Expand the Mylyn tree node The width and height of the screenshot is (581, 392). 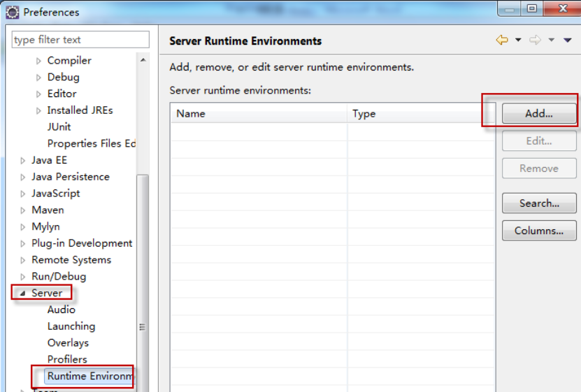[22, 227]
